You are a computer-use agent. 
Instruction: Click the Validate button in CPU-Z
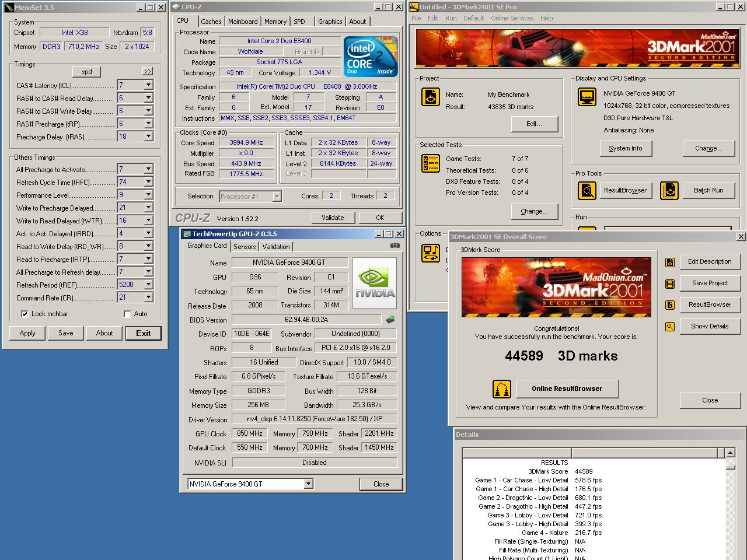(333, 218)
